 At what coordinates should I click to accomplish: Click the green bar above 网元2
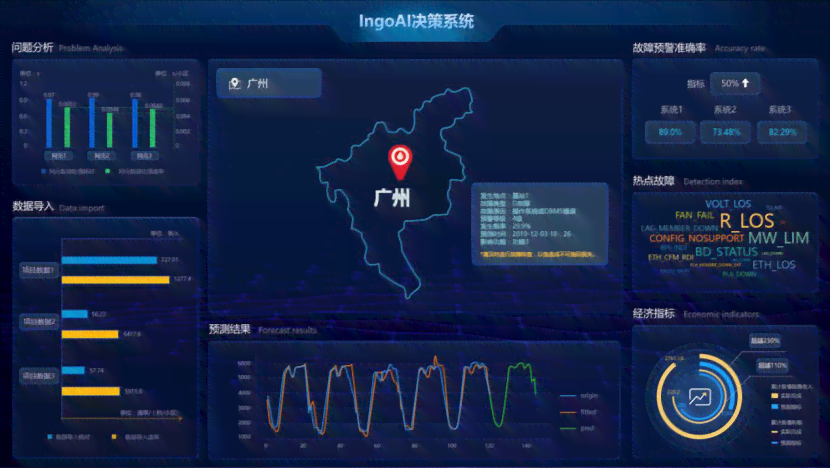[x=110, y=130]
